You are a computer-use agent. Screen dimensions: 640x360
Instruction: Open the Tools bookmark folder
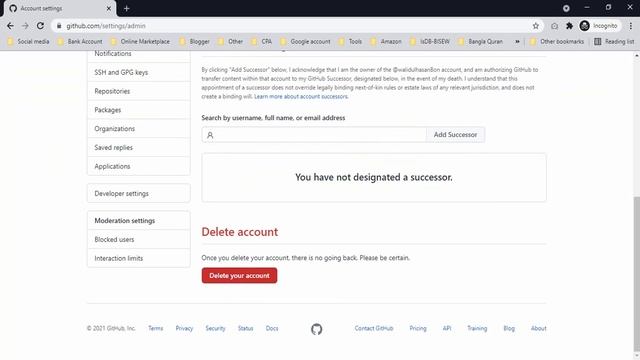click(x=350, y=42)
